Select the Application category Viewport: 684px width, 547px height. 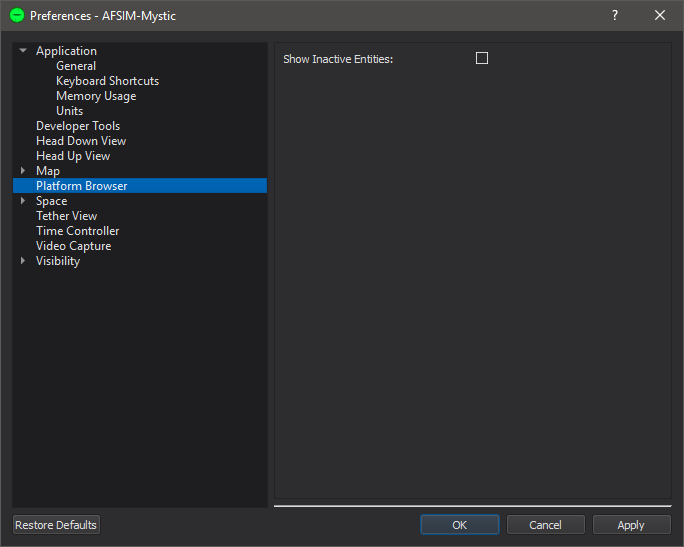tap(66, 51)
